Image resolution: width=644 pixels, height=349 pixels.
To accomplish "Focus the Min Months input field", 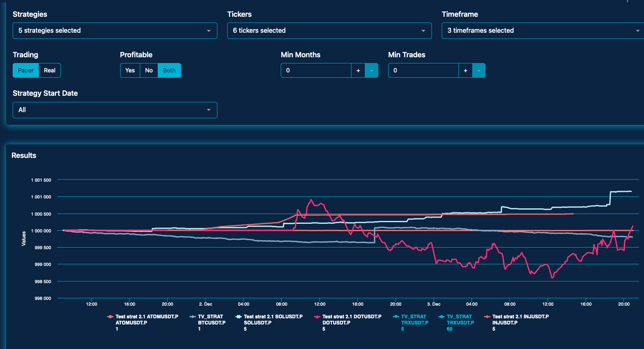I will point(316,70).
